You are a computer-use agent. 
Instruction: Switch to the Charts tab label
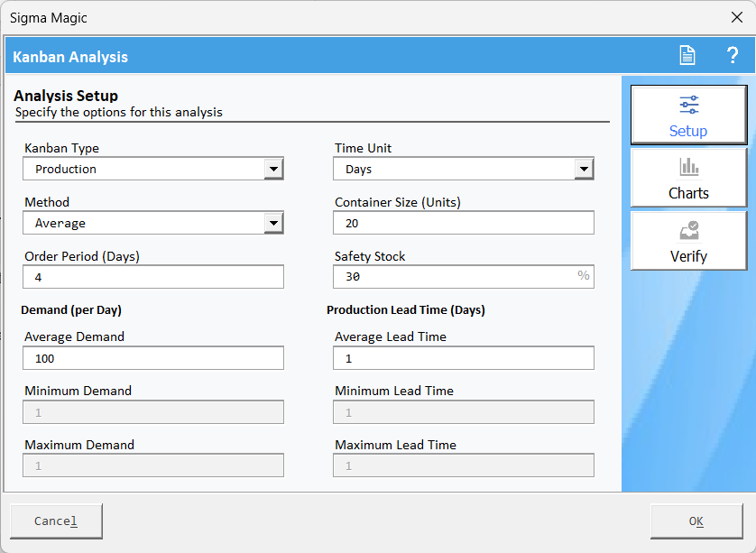(x=688, y=193)
